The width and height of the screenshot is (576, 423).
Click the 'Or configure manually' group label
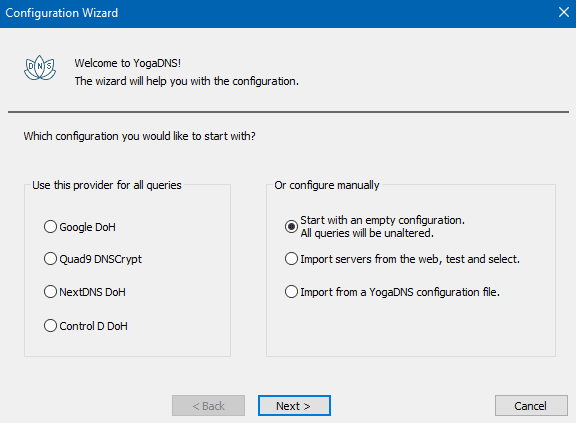pos(327,185)
